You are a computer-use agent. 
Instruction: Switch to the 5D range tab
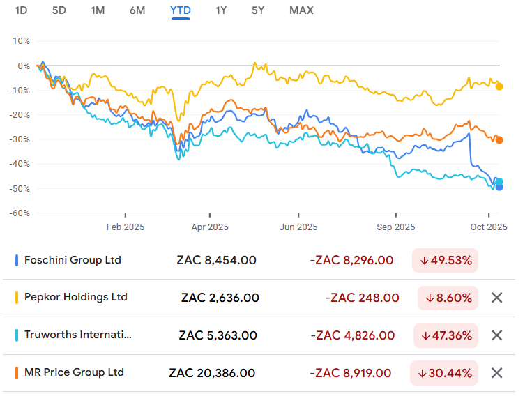tap(59, 10)
